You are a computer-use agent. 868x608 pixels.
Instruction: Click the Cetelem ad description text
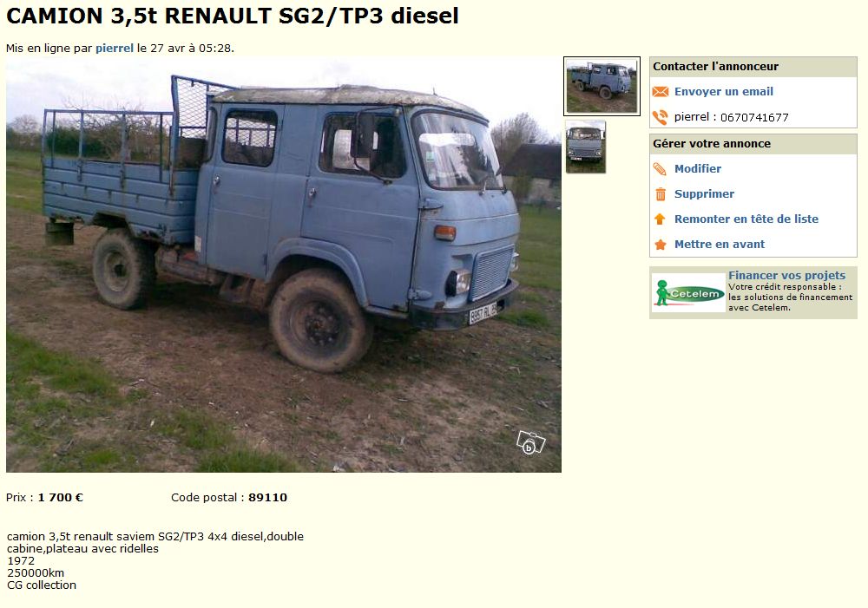point(791,297)
